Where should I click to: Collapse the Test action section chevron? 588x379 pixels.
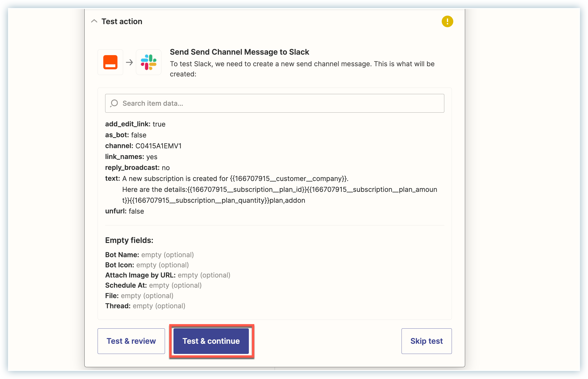click(94, 22)
